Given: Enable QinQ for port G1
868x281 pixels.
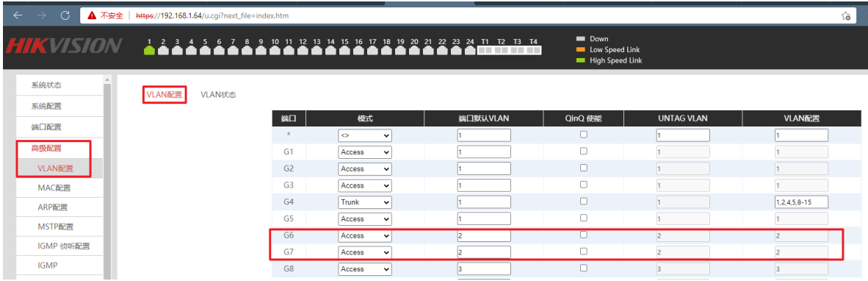Looking at the screenshot, I should 584,152.
